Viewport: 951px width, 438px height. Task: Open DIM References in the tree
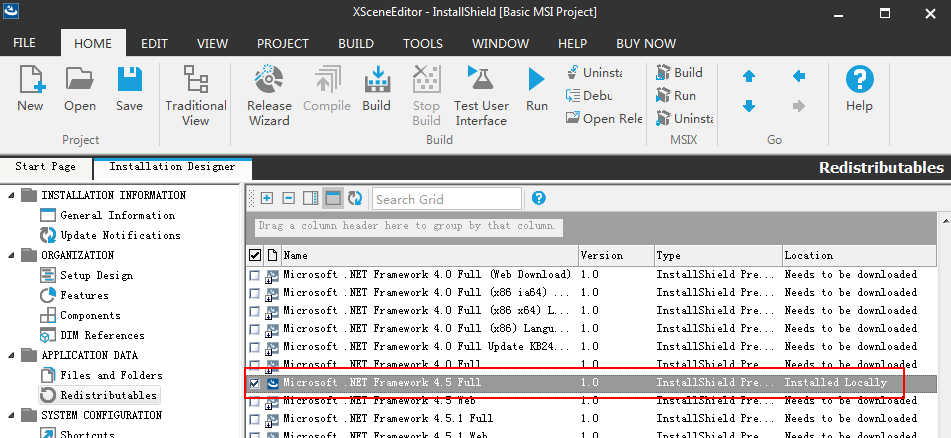coord(102,335)
